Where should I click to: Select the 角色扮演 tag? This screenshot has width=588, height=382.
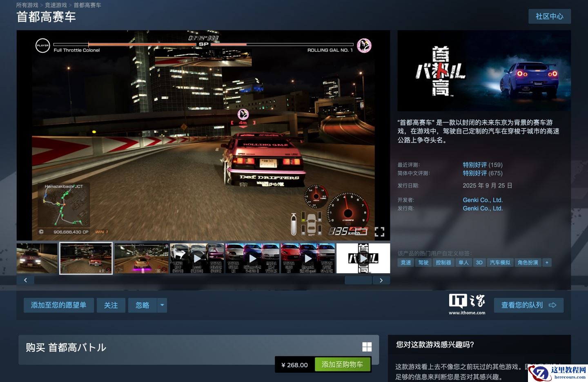click(528, 262)
